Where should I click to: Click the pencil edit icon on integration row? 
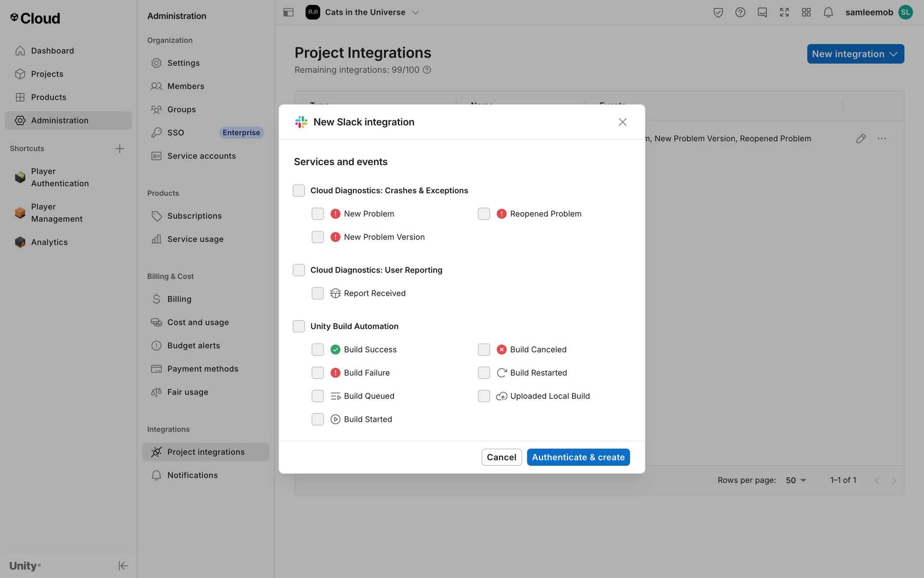(x=861, y=139)
